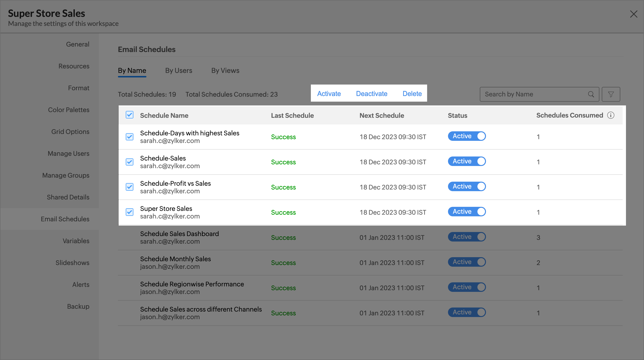644x360 pixels.
Task: Open Resources in the sidebar
Action: tap(74, 66)
